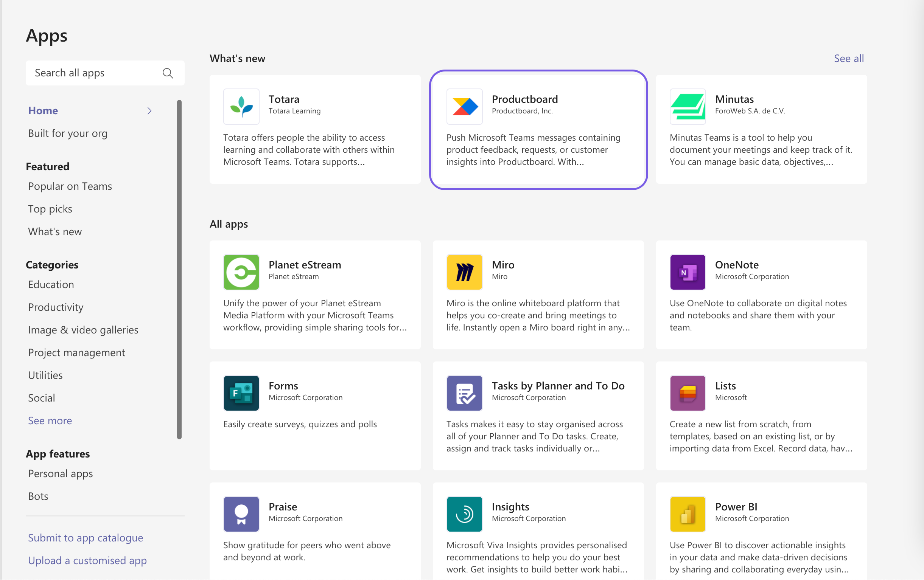Image resolution: width=924 pixels, height=580 pixels.
Task: Click Upload a customised app link
Action: [87, 560]
